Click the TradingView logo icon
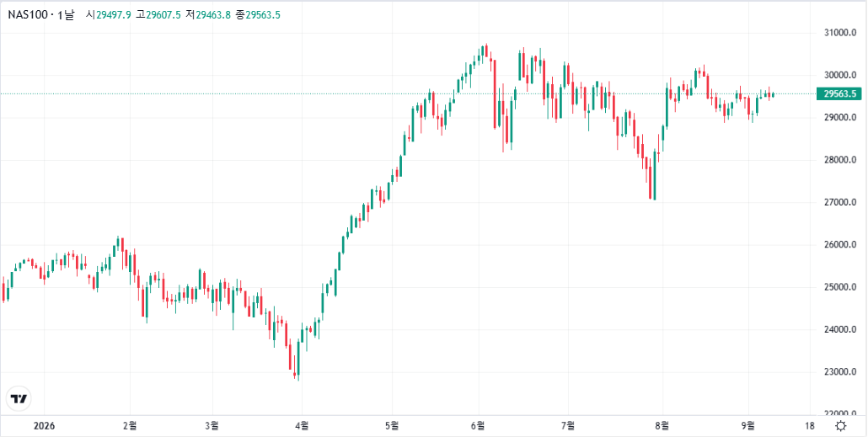868x437 pixels. pos(19,398)
